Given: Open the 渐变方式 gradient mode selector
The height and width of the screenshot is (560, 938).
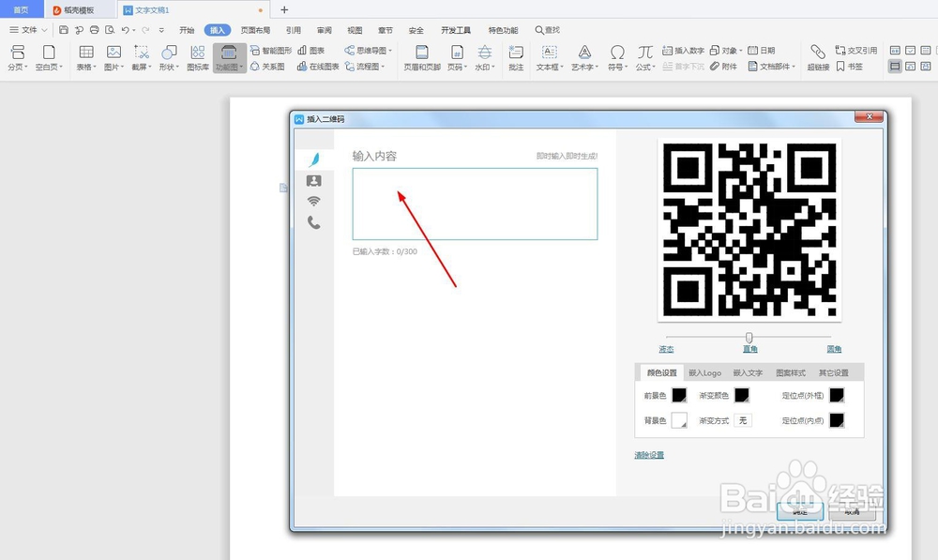Looking at the screenshot, I should 742,420.
